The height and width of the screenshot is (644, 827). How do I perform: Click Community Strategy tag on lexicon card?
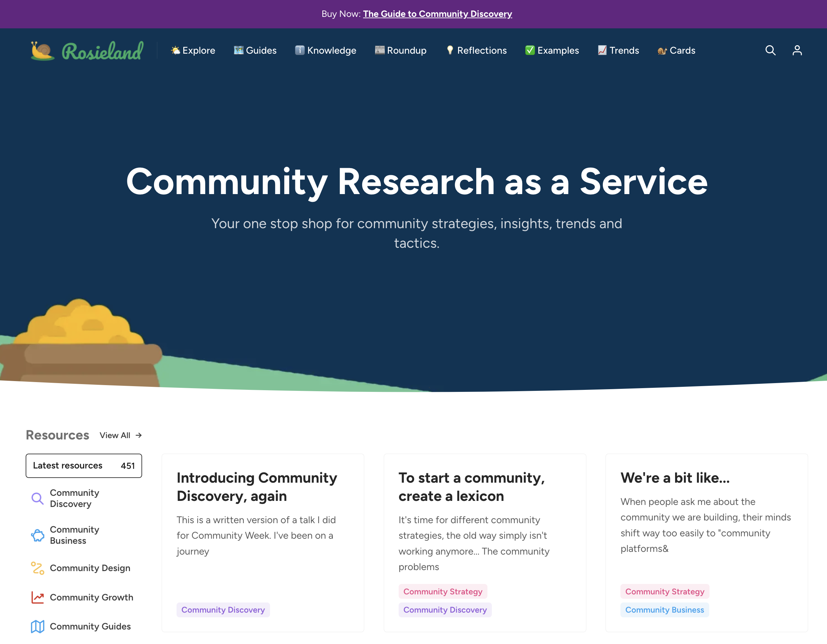coord(443,591)
